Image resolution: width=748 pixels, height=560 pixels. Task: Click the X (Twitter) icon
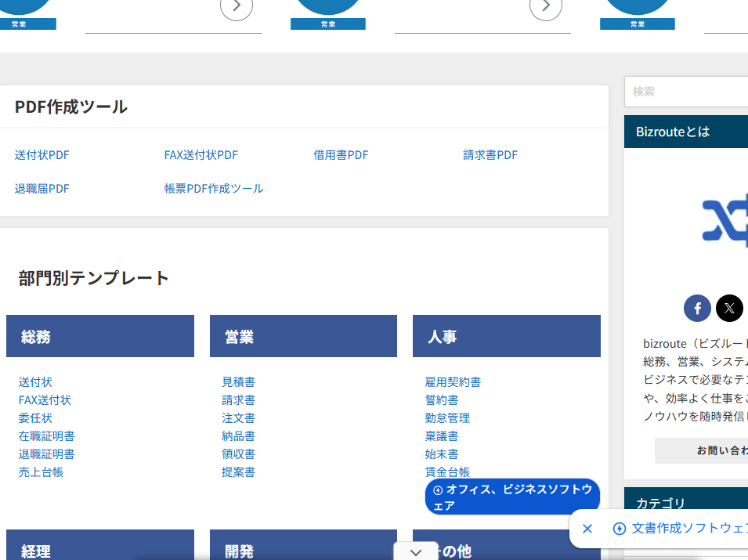[729, 308]
